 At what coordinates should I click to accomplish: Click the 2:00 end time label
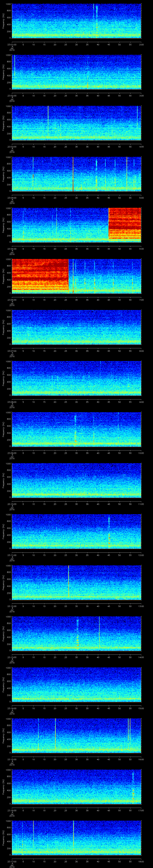[141, 44]
